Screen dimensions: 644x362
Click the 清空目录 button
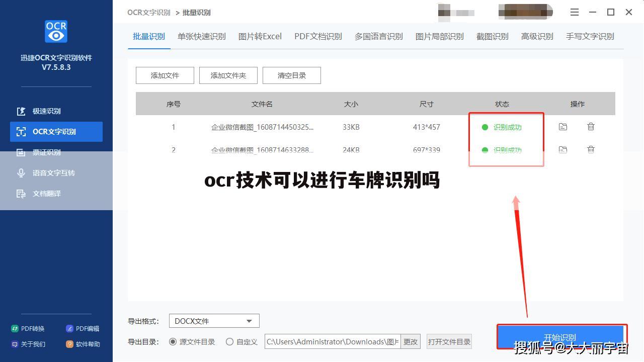[x=292, y=75]
